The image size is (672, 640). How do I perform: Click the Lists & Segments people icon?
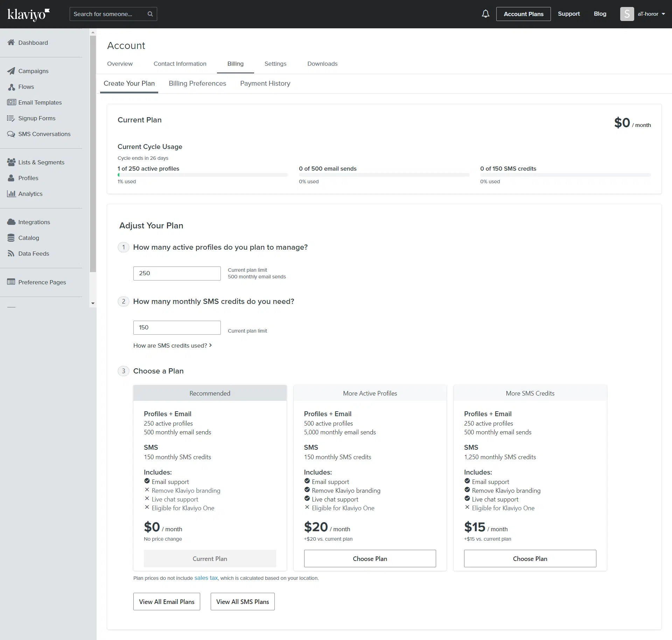coord(11,162)
